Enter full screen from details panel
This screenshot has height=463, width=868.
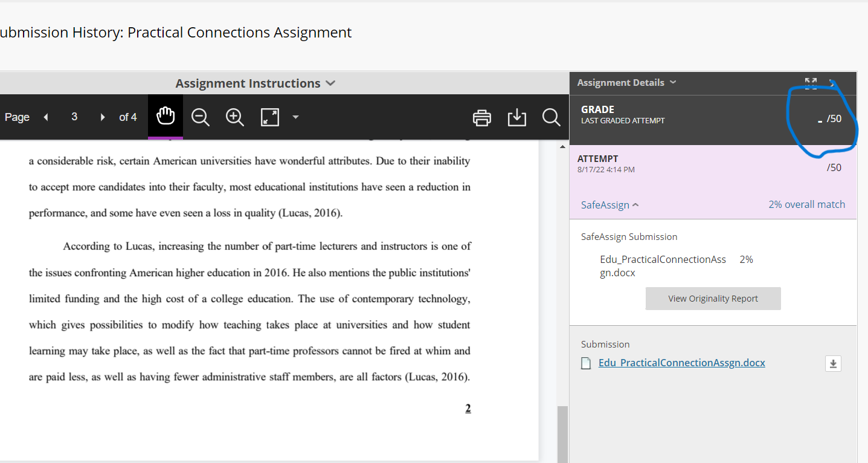[811, 83]
